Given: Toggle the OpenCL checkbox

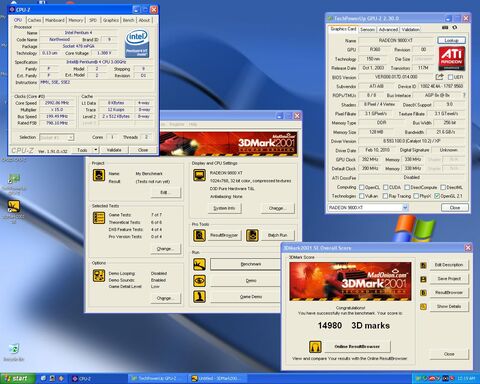Looking at the screenshot, I should [361, 187].
